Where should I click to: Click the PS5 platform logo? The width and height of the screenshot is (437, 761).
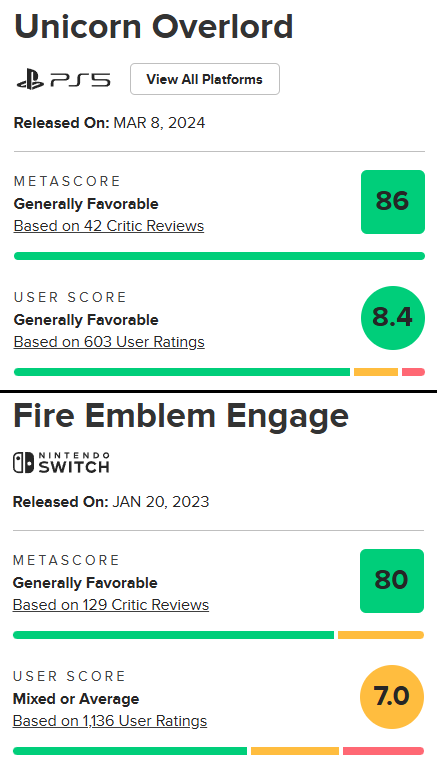tap(64, 80)
